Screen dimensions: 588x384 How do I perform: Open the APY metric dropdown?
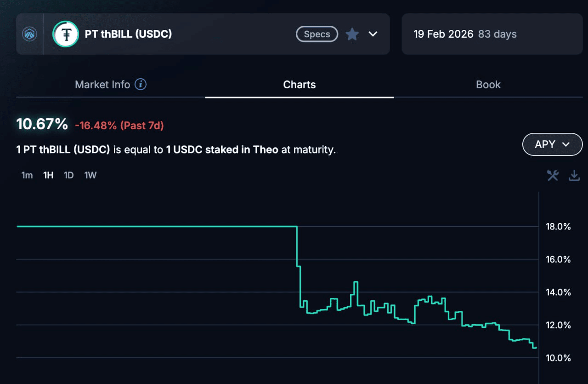tap(552, 144)
